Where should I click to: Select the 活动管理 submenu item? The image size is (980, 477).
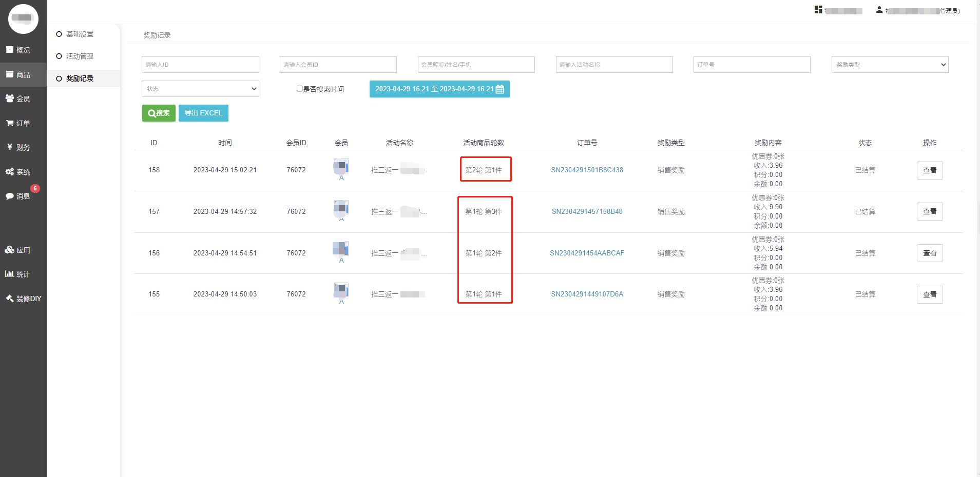point(80,56)
